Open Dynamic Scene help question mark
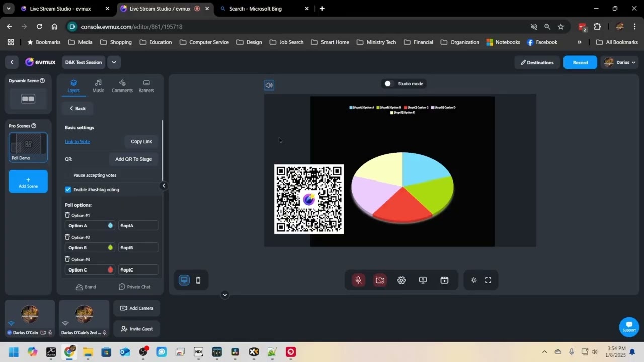Image resolution: width=644 pixels, height=362 pixels. tap(42, 81)
